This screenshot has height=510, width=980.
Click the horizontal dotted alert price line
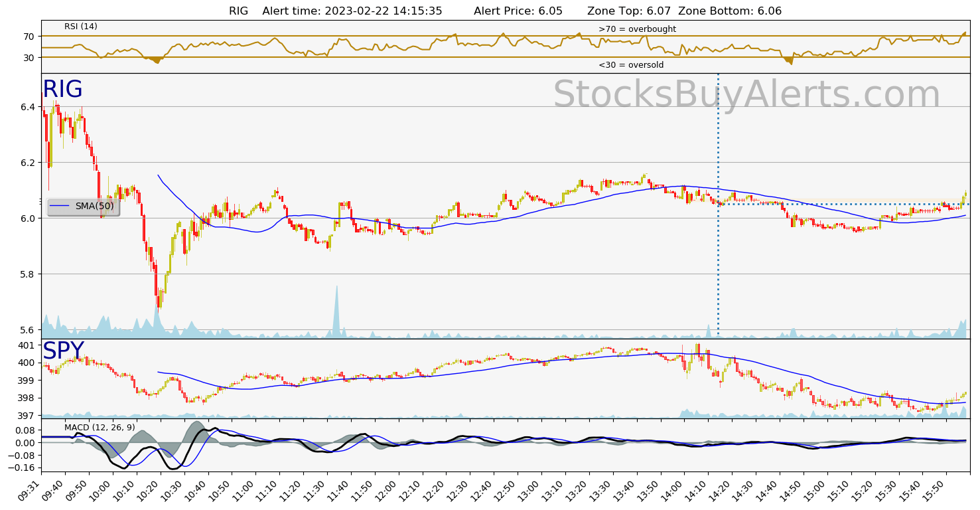pyautogui.click(x=843, y=204)
